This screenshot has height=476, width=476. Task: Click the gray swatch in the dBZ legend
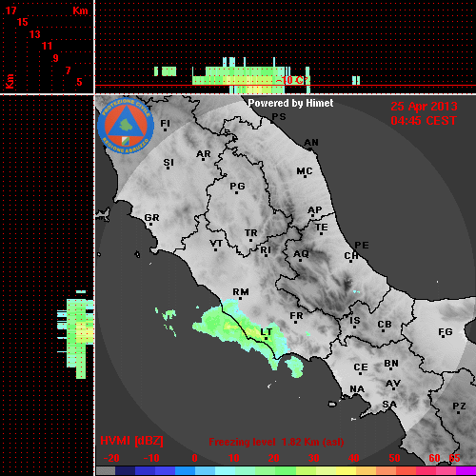106,470
